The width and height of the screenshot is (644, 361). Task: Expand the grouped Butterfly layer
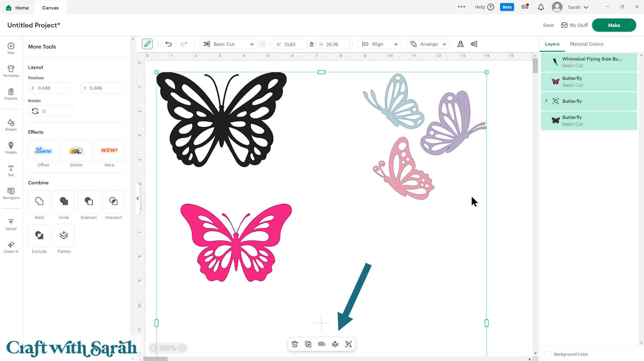point(546,101)
